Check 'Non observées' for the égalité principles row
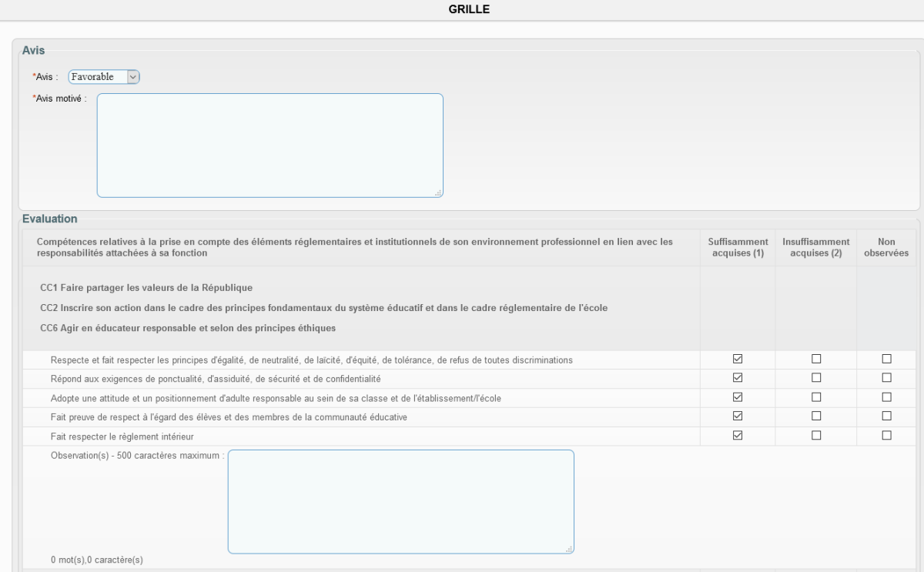 coord(886,359)
